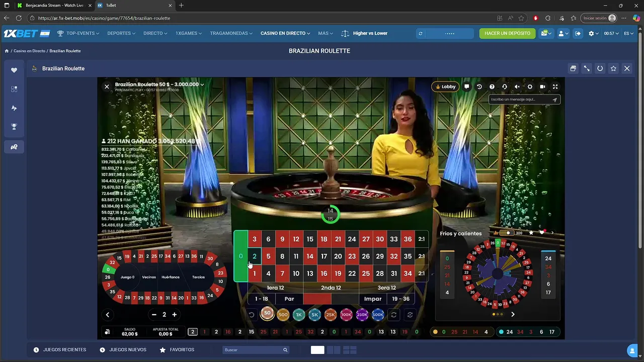Add Brazilian Roulette to favorites star
The height and width of the screenshot is (362, 644).
[613, 68]
